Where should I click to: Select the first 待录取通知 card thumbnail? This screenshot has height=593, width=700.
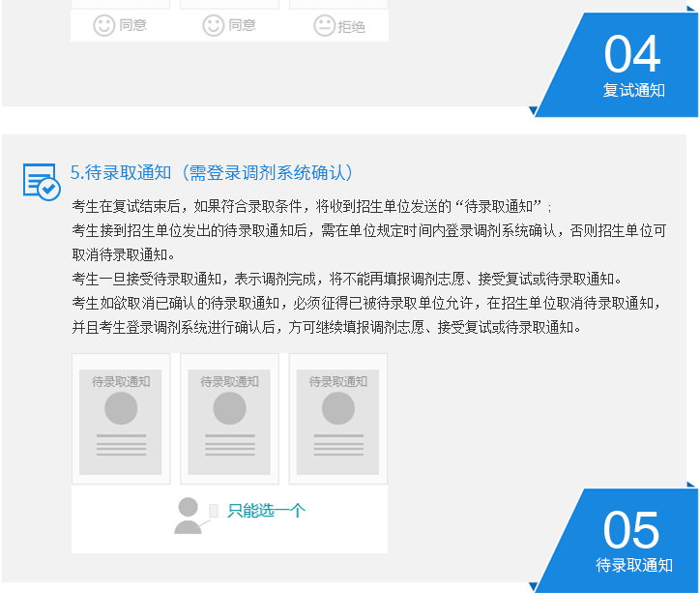tap(121, 419)
